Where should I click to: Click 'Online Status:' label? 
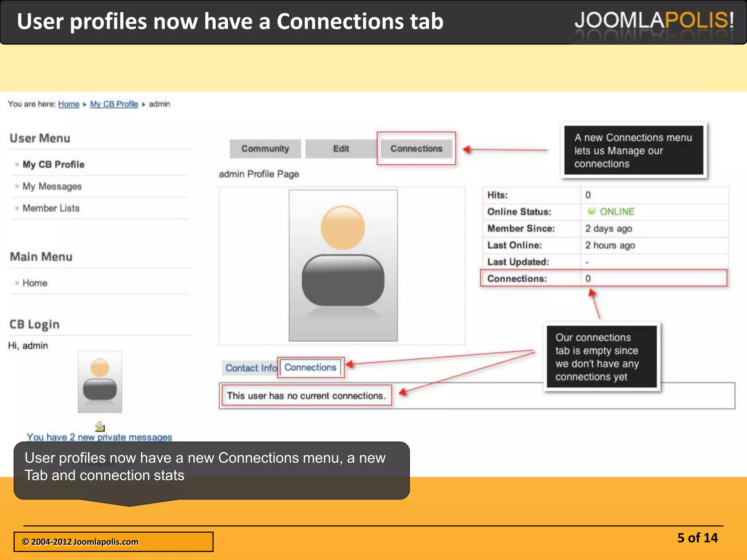(519, 212)
